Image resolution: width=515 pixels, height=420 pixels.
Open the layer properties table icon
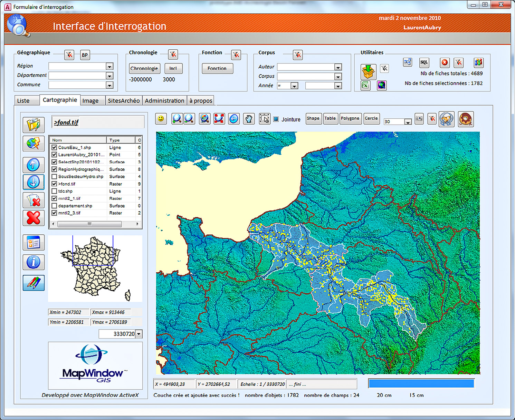[x=34, y=243]
